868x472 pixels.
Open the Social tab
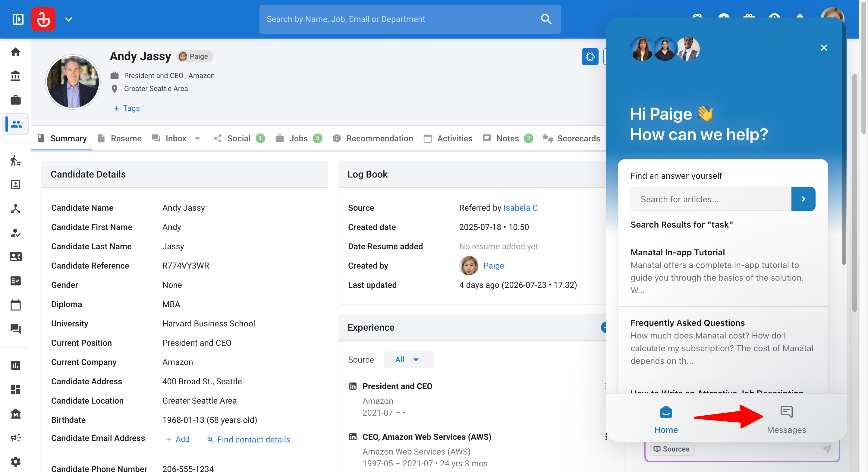pos(239,138)
